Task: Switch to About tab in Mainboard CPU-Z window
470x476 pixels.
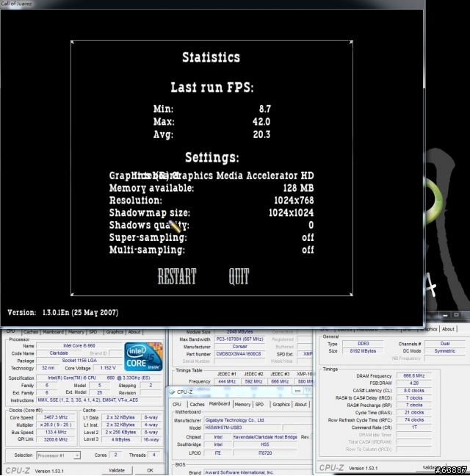Action: [300, 404]
